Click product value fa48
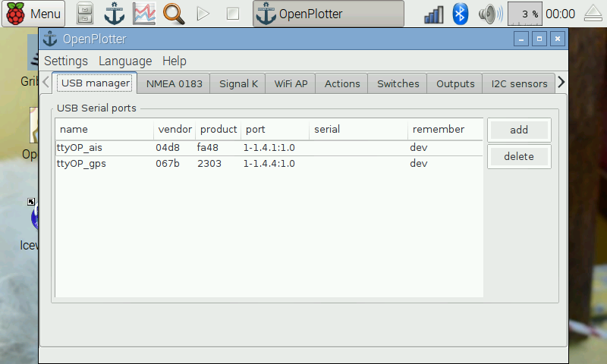Screen dimensions: 607x364 [x=207, y=148]
